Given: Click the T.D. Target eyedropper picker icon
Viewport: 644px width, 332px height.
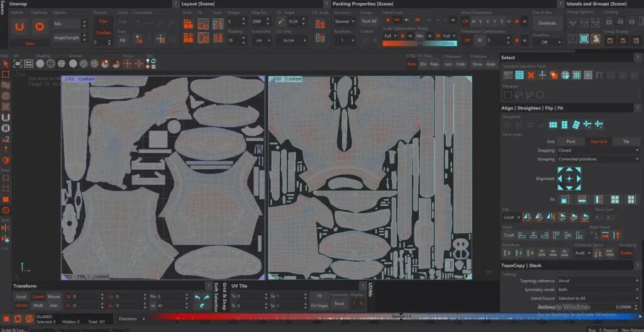Looking at the screenshot, I should [280, 21].
